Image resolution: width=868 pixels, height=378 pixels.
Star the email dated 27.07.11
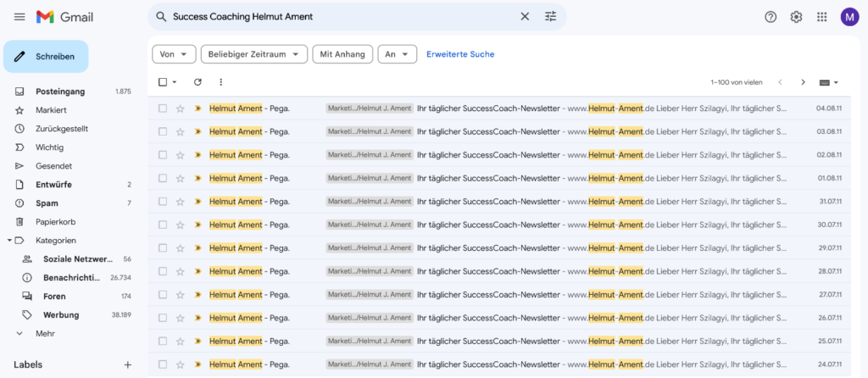(x=180, y=294)
